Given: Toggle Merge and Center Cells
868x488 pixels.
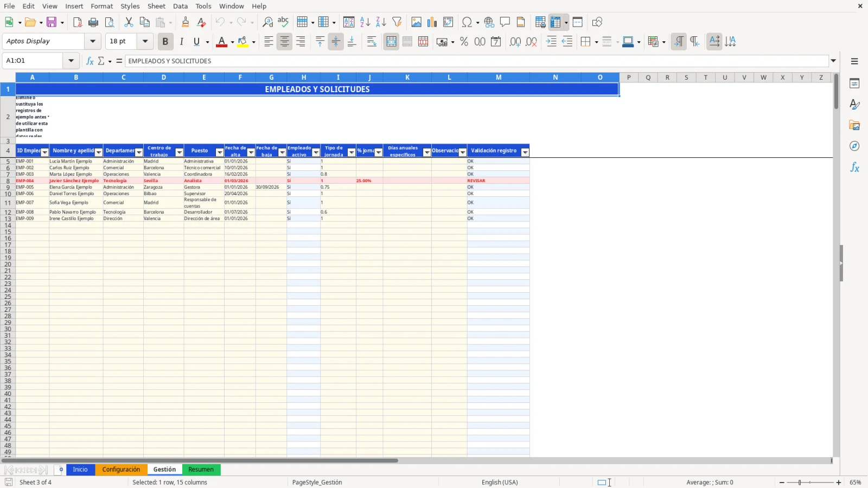Looking at the screenshot, I should 391,42.
